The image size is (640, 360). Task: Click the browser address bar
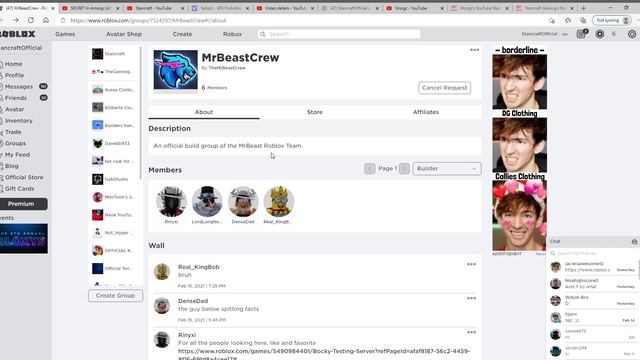point(302,20)
